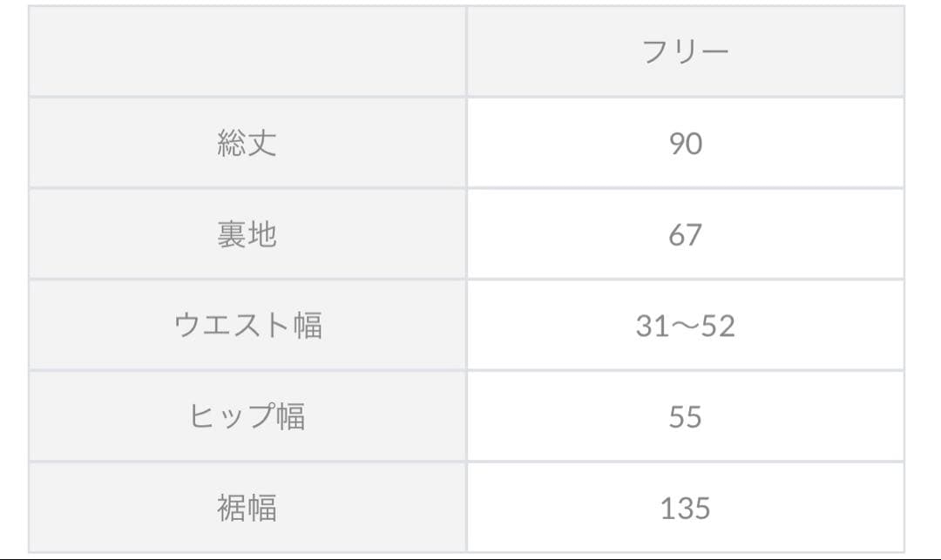Click the number 31 in waist range
Image resolution: width=941 pixels, height=560 pixels.
click(652, 327)
